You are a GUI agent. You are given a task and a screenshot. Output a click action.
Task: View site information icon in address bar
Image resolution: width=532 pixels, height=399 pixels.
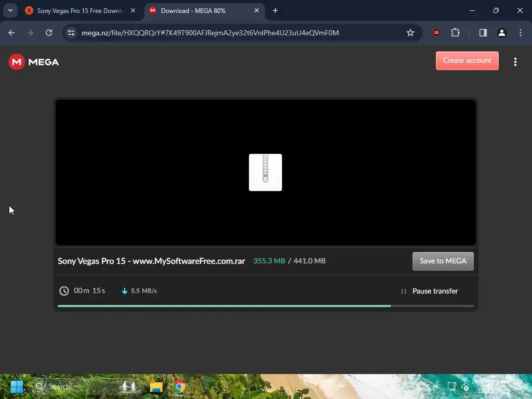(71, 33)
